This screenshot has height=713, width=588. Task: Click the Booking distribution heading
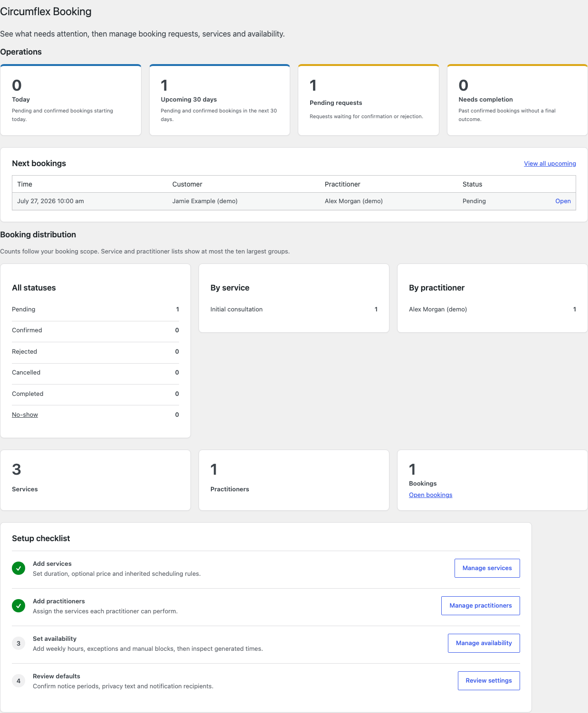[38, 235]
